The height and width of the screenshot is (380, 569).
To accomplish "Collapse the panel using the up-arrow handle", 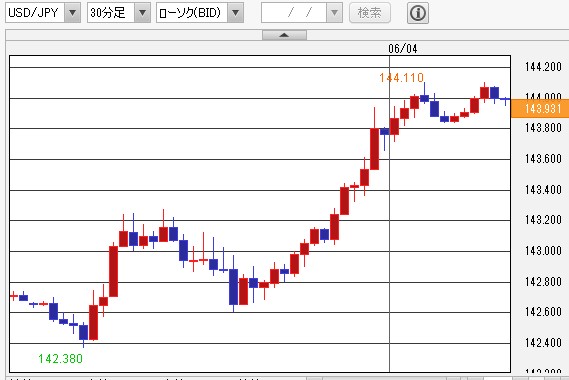I will tap(284, 35).
